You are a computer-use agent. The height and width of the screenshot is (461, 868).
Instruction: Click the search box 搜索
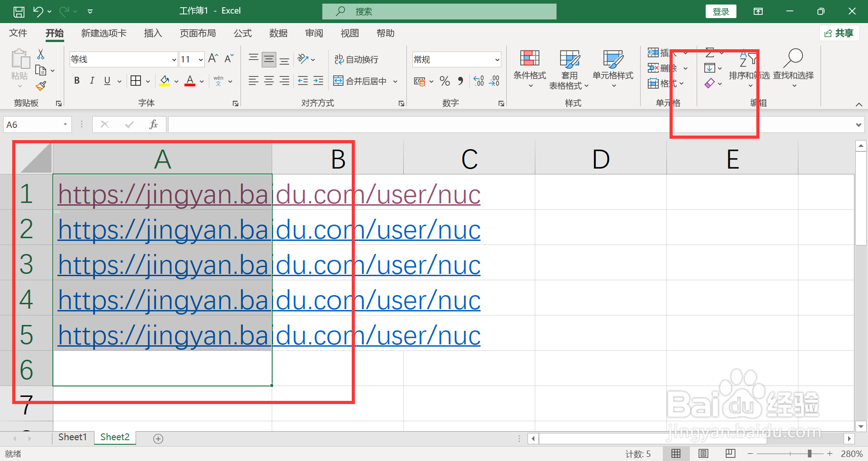(x=439, y=11)
